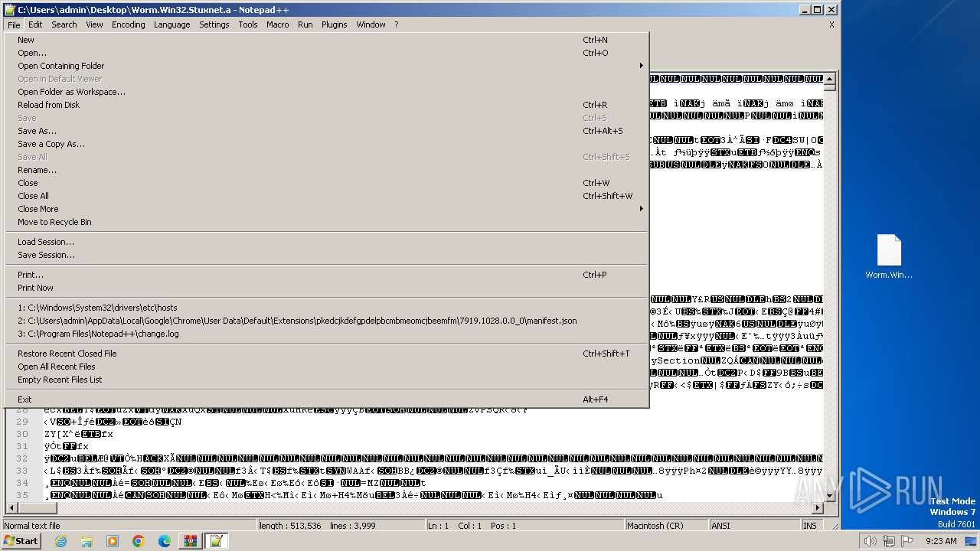The width and height of the screenshot is (980, 551).
Task: Click the Macintosh (CR) status bar field
Action: coord(666,526)
